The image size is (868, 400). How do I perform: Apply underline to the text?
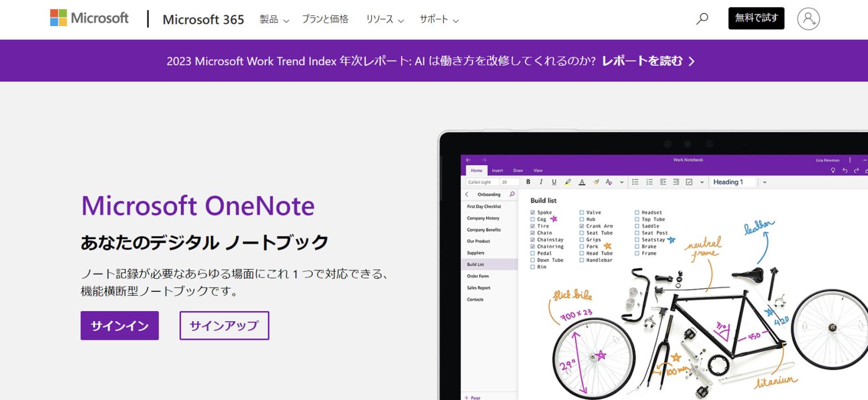[554, 182]
